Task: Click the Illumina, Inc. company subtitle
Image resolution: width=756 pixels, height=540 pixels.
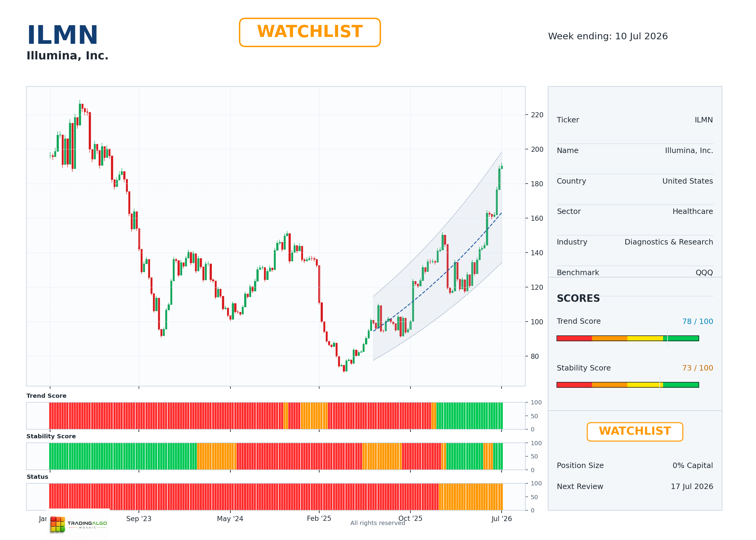Action: click(x=67, y=55)
